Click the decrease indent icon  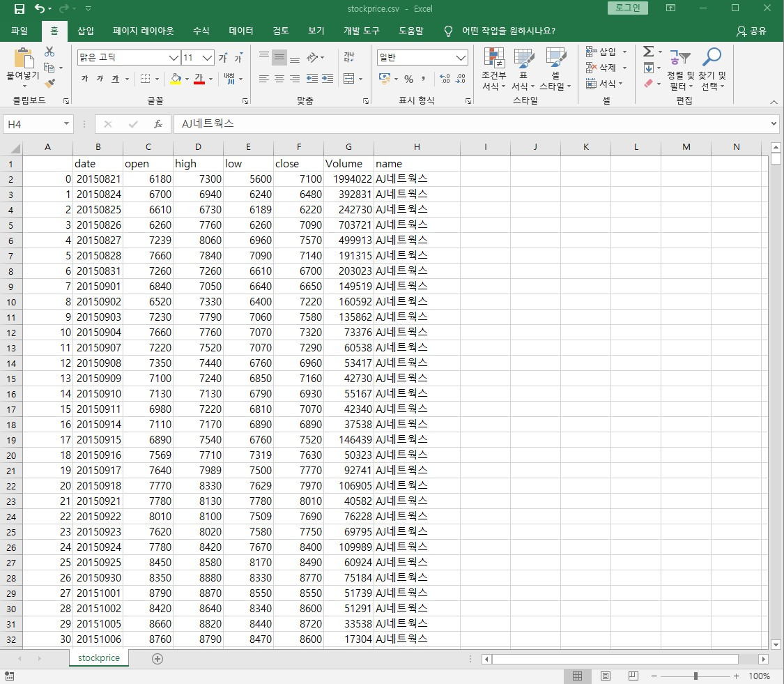coord(312,79)
